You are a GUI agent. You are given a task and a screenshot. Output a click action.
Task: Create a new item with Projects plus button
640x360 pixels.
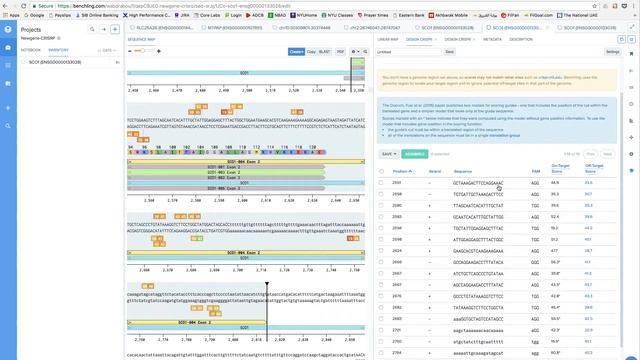pos(115,29)
